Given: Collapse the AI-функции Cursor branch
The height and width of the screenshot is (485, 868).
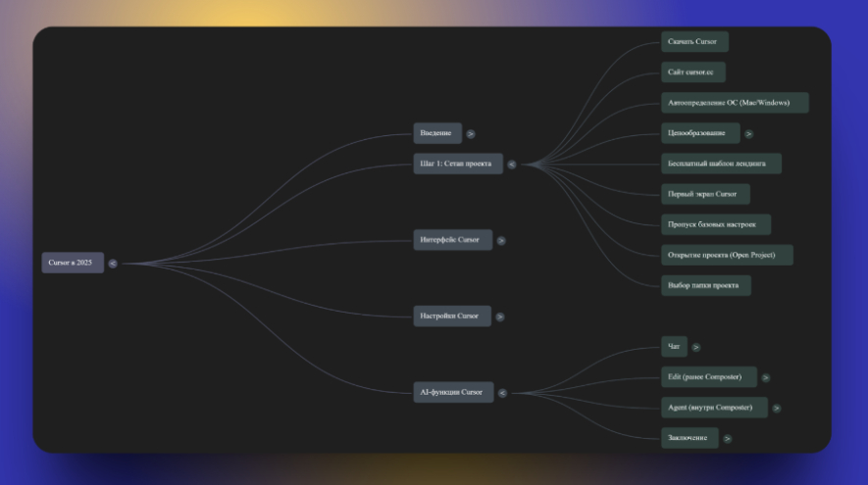Looking at the screenshot, I should coord(502,393).
